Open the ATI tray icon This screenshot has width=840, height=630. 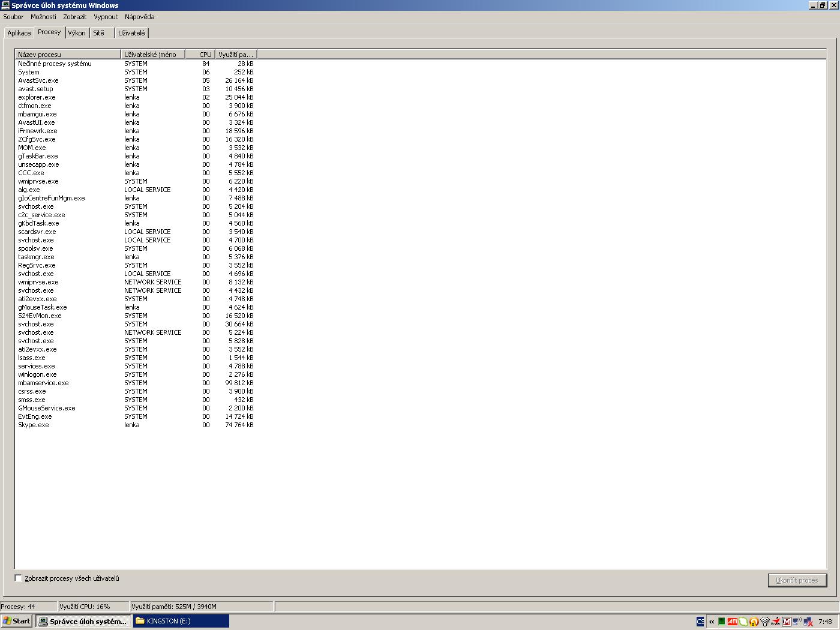click(733, 622)
